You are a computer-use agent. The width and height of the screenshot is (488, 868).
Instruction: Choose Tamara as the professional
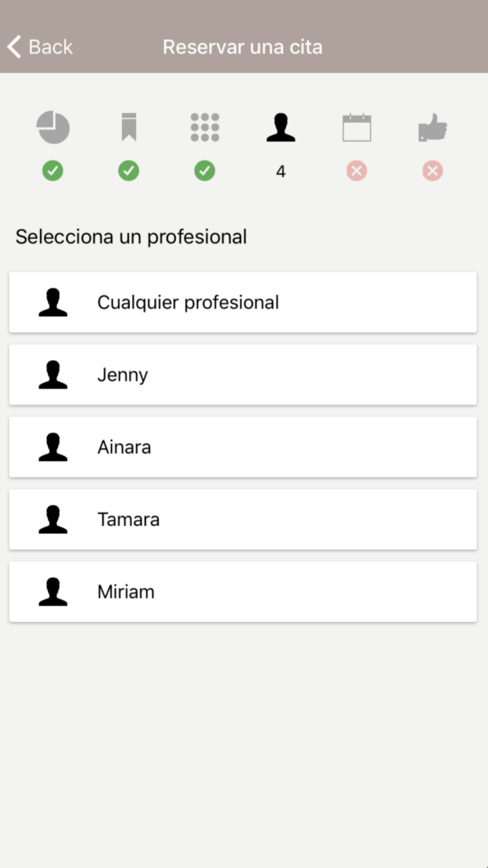[x=243, y=519]
